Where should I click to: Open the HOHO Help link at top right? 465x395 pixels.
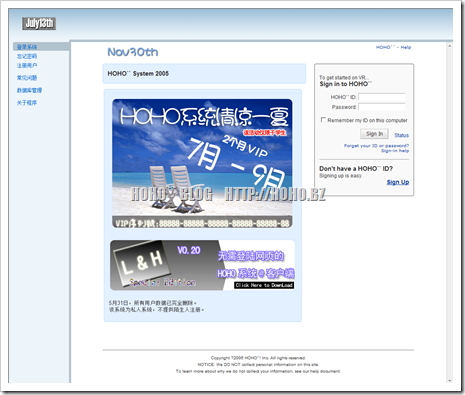[x=393, y=47]
